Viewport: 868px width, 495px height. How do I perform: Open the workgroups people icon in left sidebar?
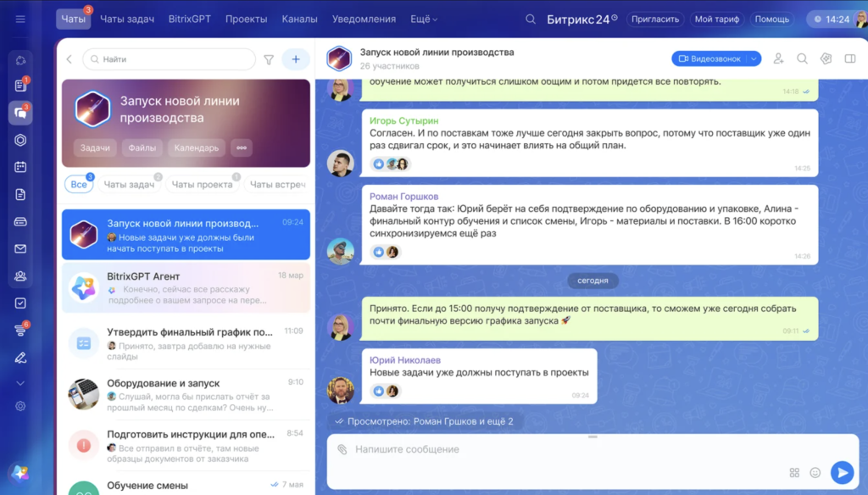click(20, 275)
